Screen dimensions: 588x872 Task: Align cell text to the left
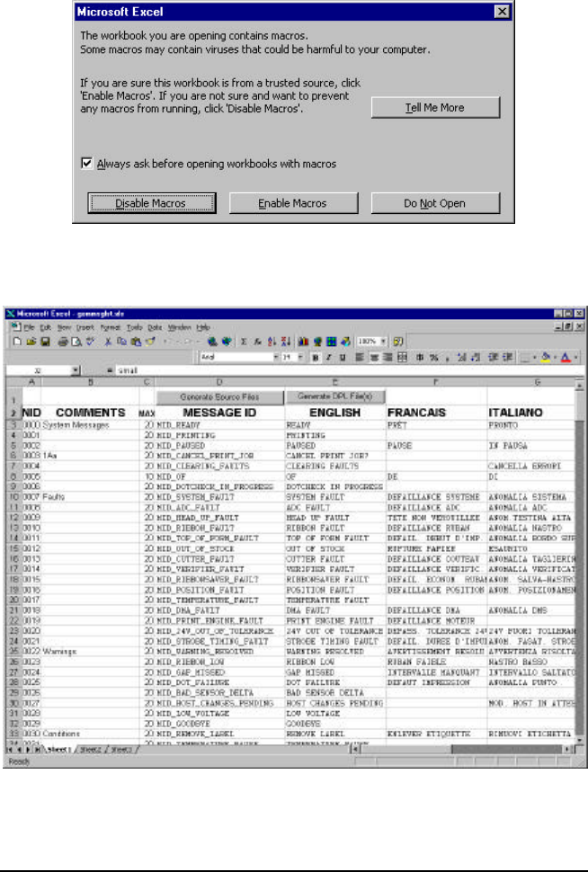pyautogui.click(x=360, y=357)
